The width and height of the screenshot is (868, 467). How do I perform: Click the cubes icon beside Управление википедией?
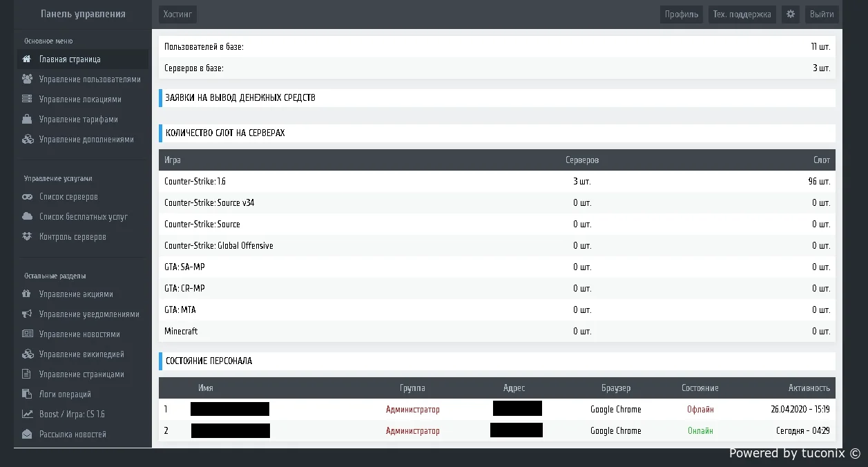(27, 354)
